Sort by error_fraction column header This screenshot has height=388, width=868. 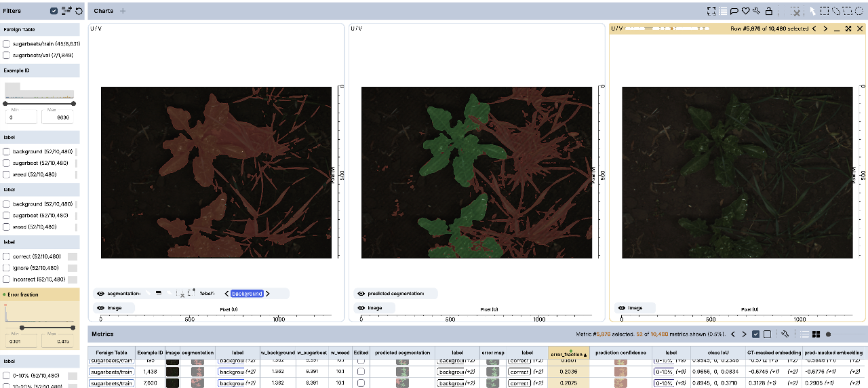click(x=568, y=353)
